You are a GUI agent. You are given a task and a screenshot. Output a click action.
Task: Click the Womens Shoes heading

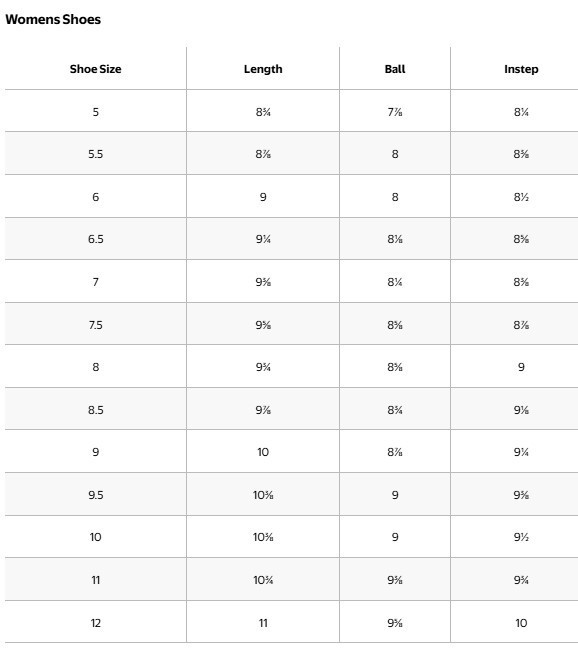point(53,20)
